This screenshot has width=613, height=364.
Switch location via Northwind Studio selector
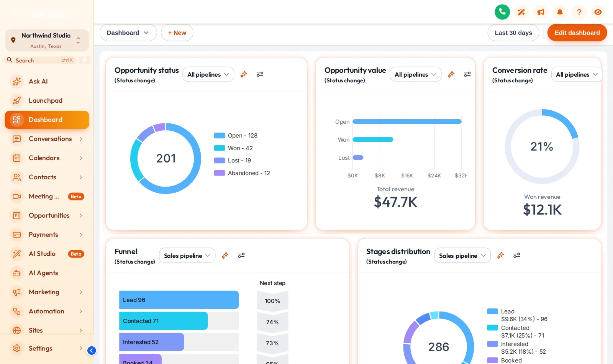point(47,40)
